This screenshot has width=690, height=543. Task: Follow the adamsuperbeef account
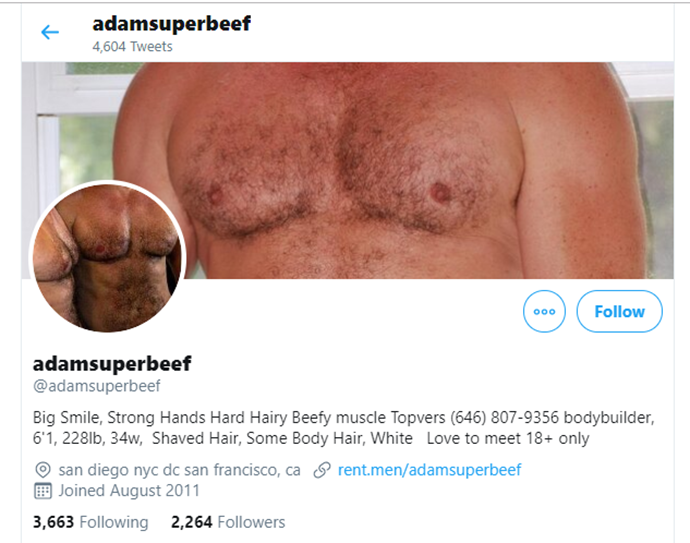click(619, 311)
